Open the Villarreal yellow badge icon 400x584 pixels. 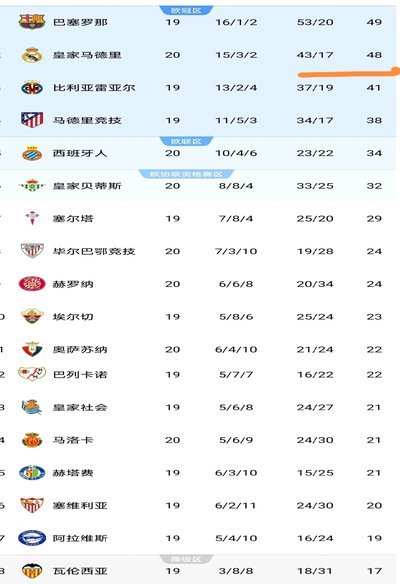pos(32,88)
